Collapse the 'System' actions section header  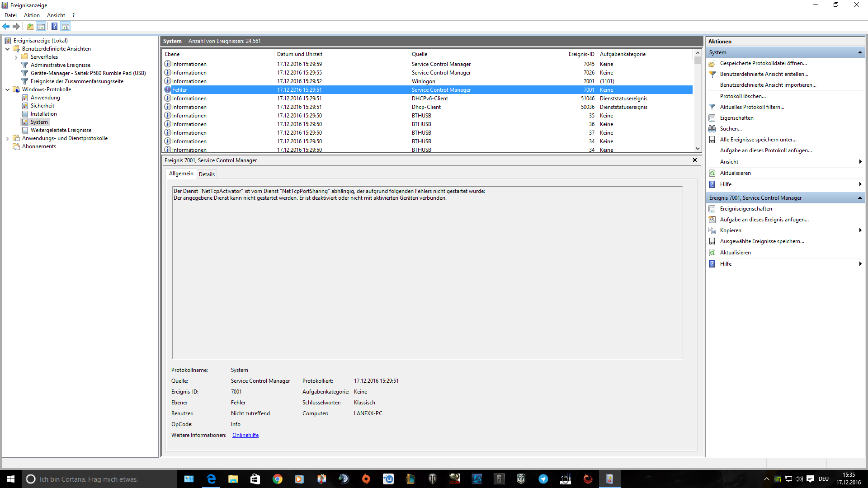click(859, 52)
